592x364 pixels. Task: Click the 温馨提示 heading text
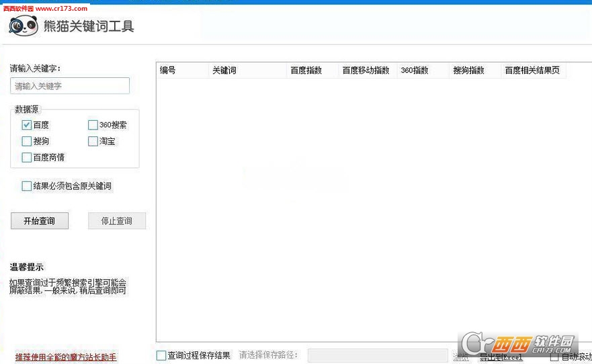tap(27, 267)
